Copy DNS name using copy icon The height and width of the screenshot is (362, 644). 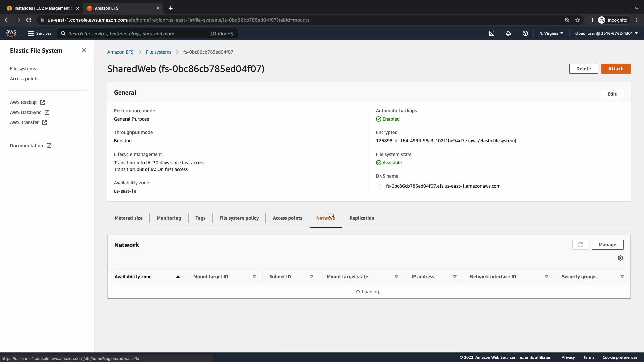tap(381, 186)
